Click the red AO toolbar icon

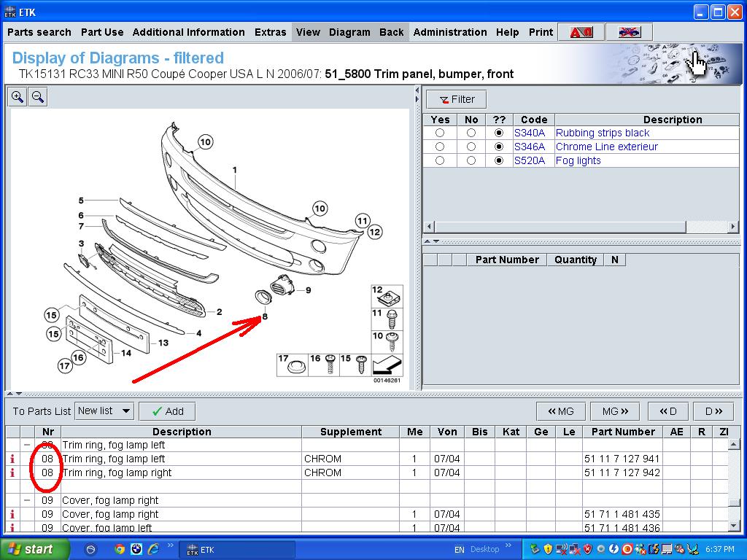[581, 32]
